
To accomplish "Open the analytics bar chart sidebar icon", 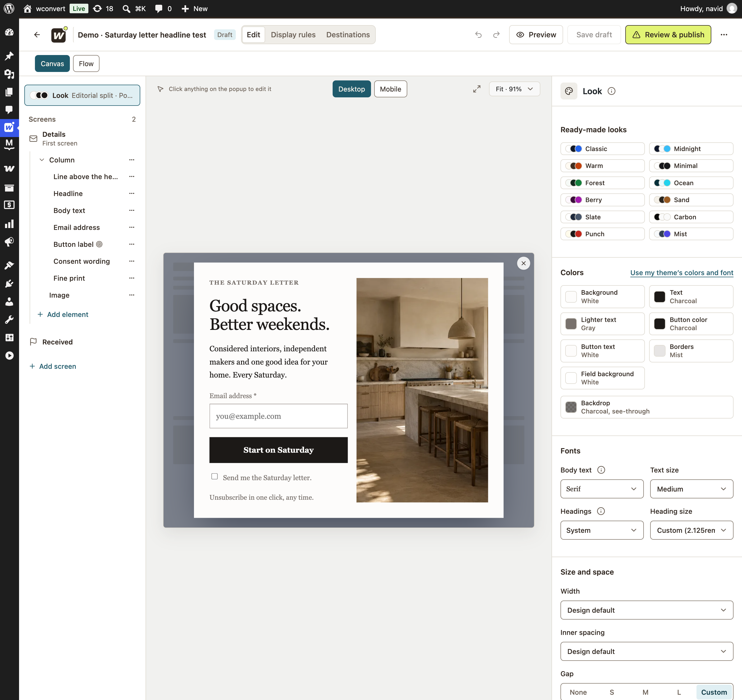I will point(9,224).
